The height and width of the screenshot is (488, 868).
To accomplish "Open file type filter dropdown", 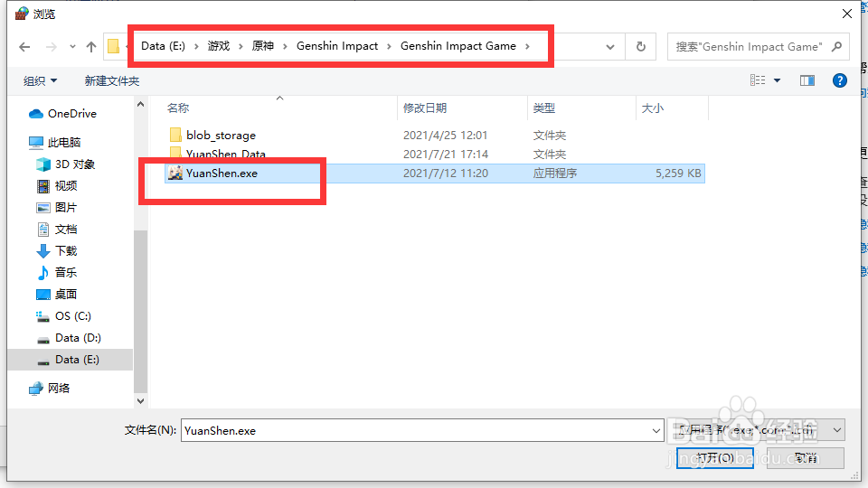I will [x=837, y=430].
